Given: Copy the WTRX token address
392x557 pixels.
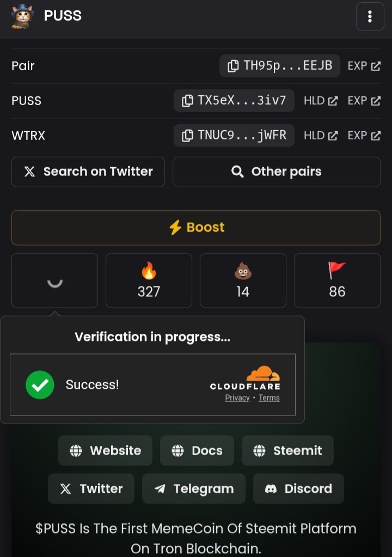Looking at the screenshot, I should point(234,136).
